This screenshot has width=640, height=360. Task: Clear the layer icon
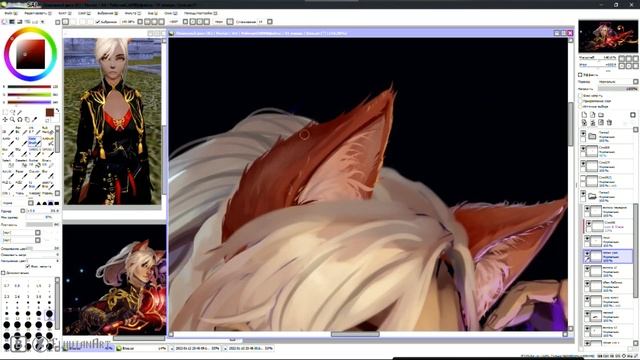click(601, 122)
